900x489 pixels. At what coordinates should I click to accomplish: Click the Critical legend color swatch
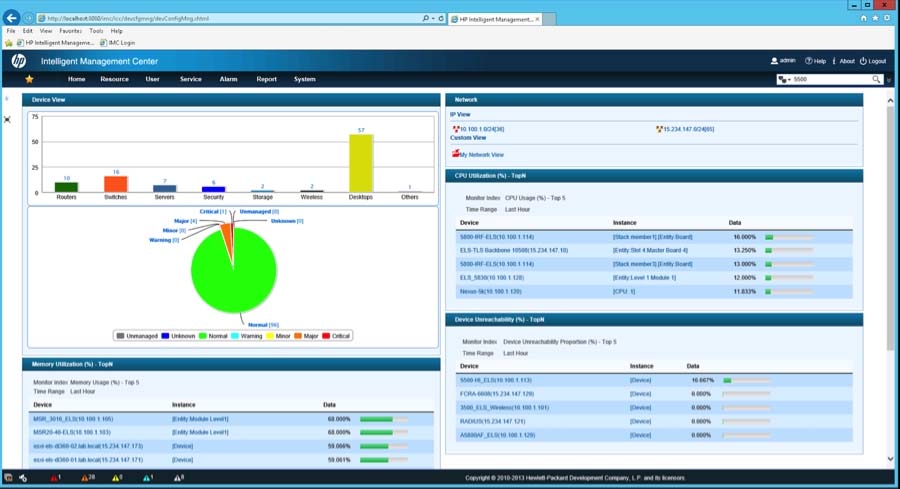pos(326,336)
